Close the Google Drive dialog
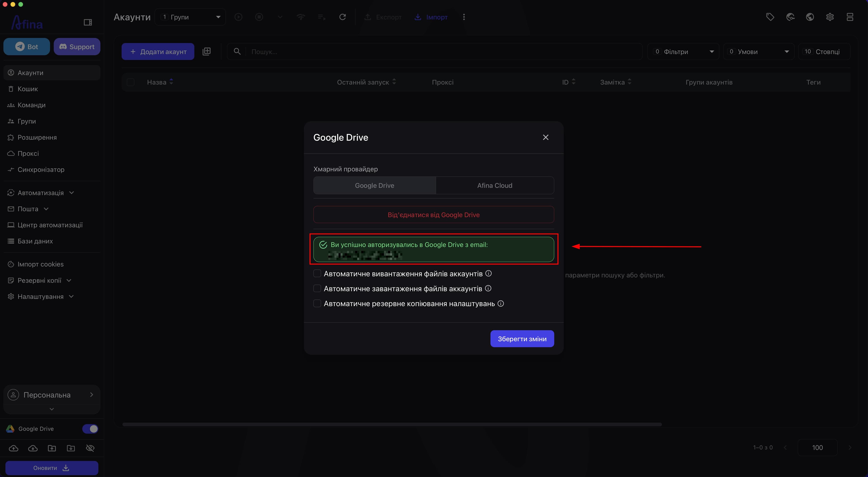This screenshot has height=477, width=868. tap(545, 137)
